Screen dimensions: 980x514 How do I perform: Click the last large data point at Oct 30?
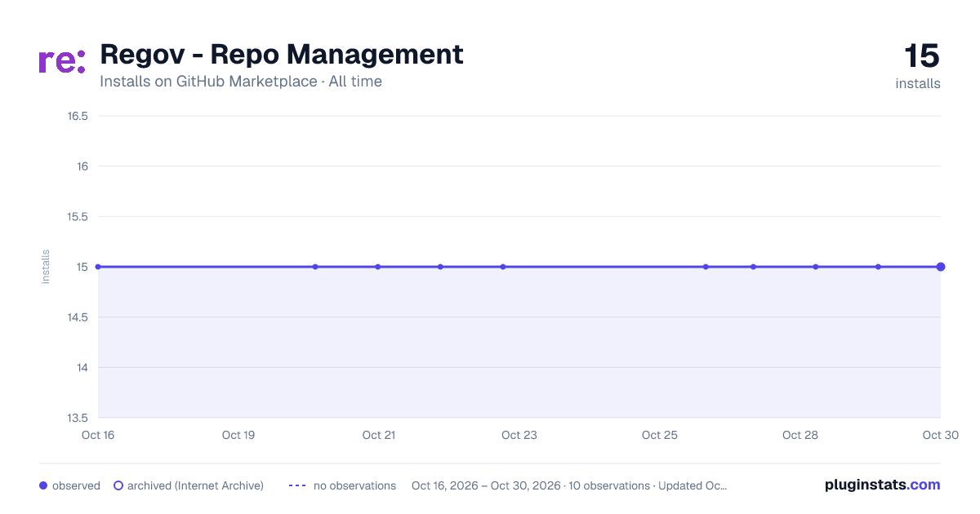[941, 267]
